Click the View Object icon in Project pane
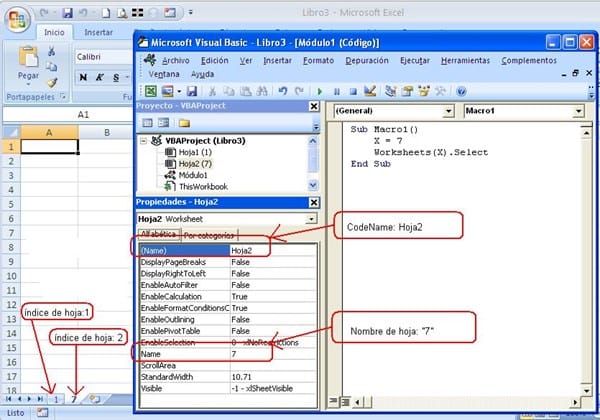The image size is (600, 420). pos(163,123)
